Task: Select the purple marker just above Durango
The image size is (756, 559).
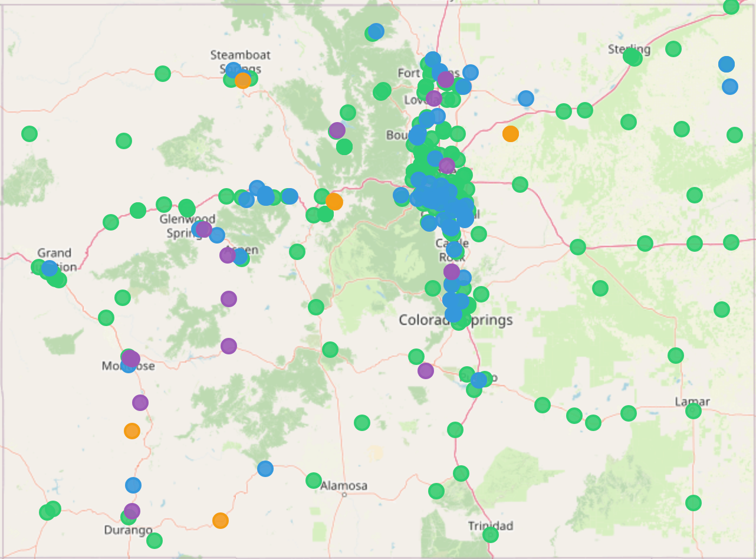Action: (132, 511)
